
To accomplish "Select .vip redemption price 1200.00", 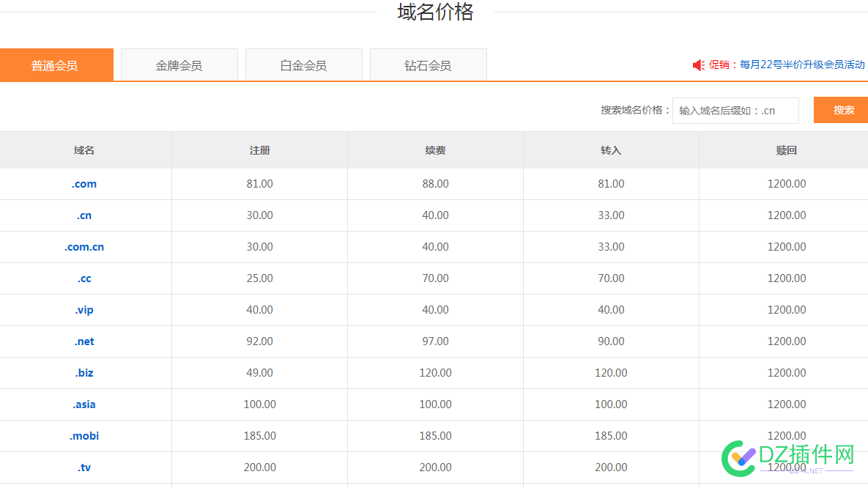I will [787, 310].
